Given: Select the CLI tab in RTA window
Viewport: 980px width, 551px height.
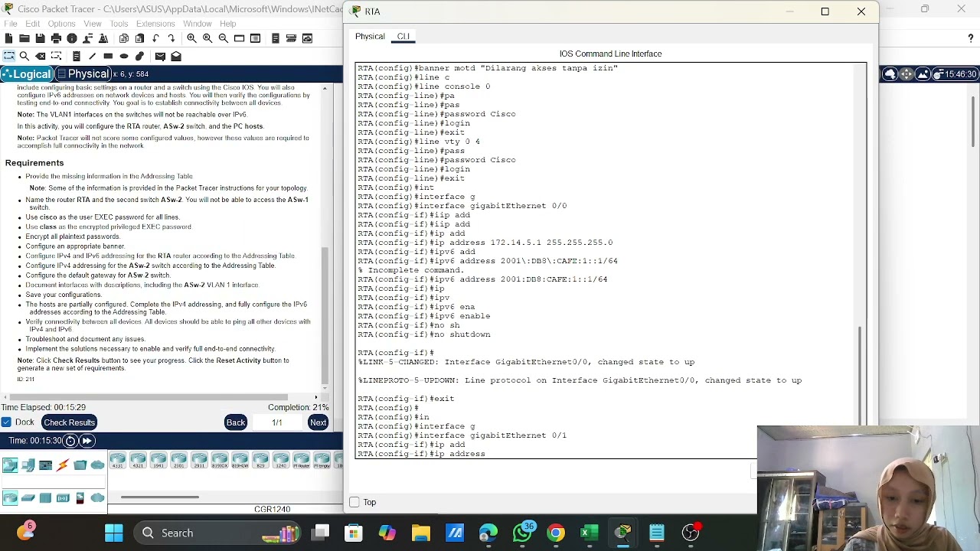Looking at the screenshot, I should point(403,36).
